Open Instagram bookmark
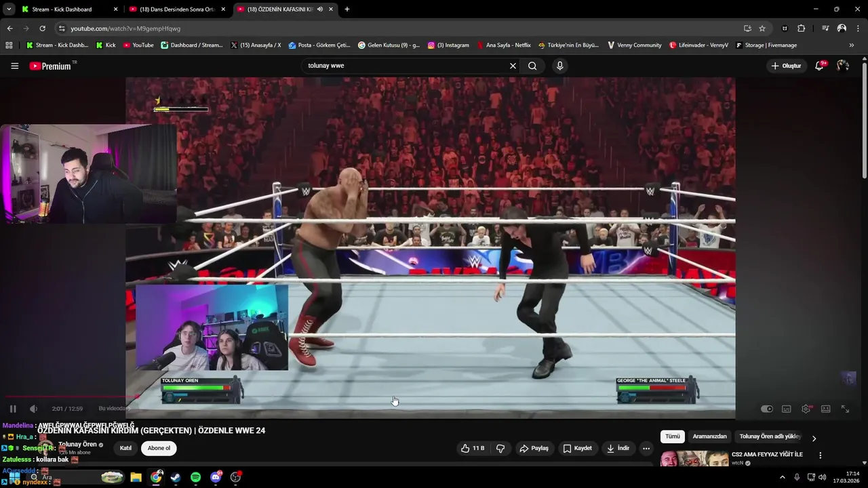The height and width of the screenshot is (488, 868). 448,45
